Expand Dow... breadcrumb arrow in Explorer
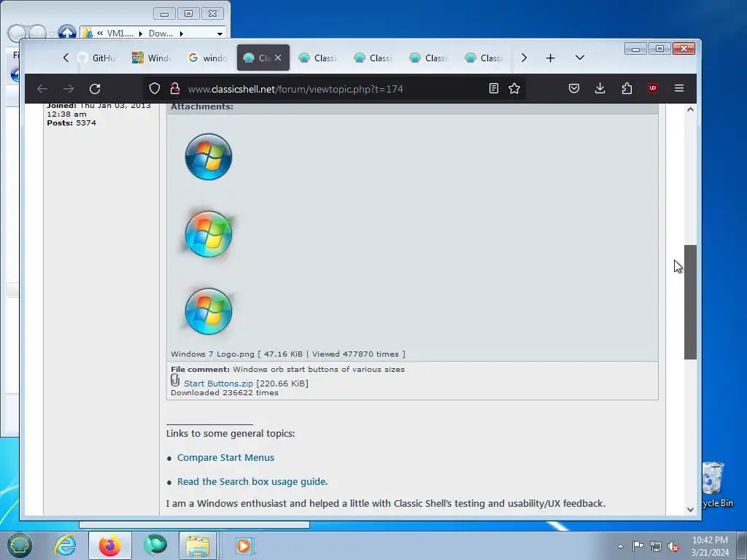747x560 pixels. [x=181, y=34]
